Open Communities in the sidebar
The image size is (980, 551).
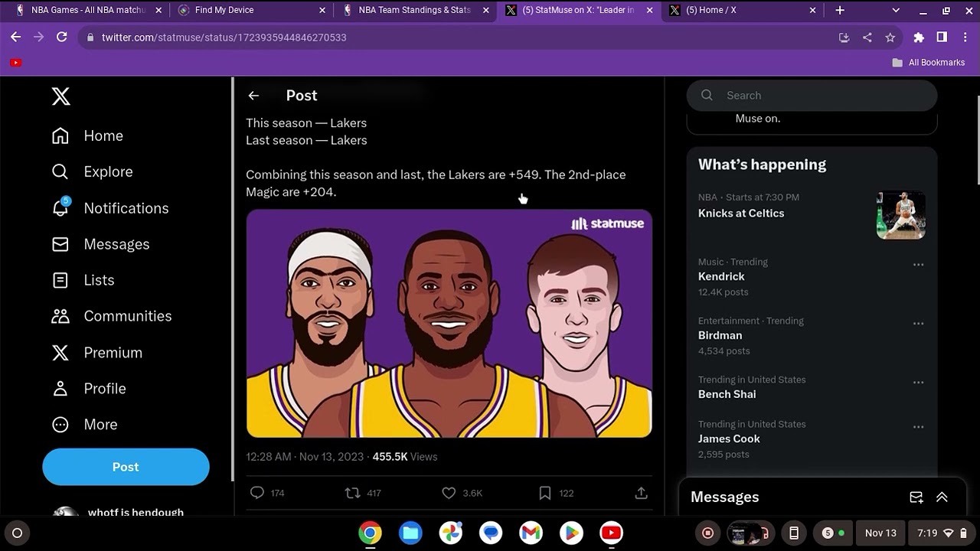click(x=111, y=316)
